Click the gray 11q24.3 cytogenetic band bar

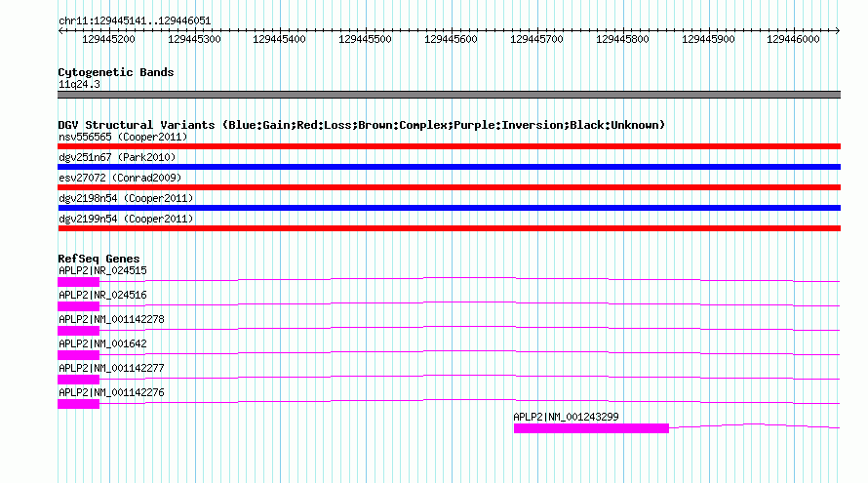449,95
